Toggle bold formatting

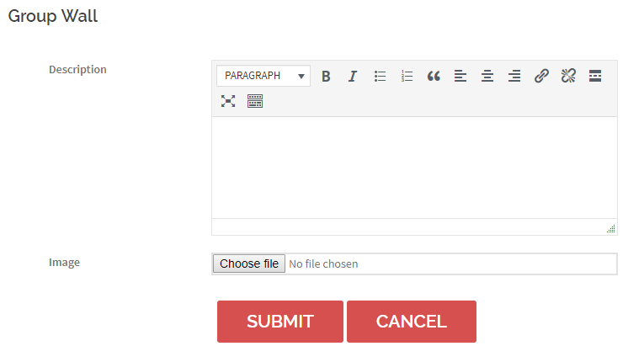[326, 76]
